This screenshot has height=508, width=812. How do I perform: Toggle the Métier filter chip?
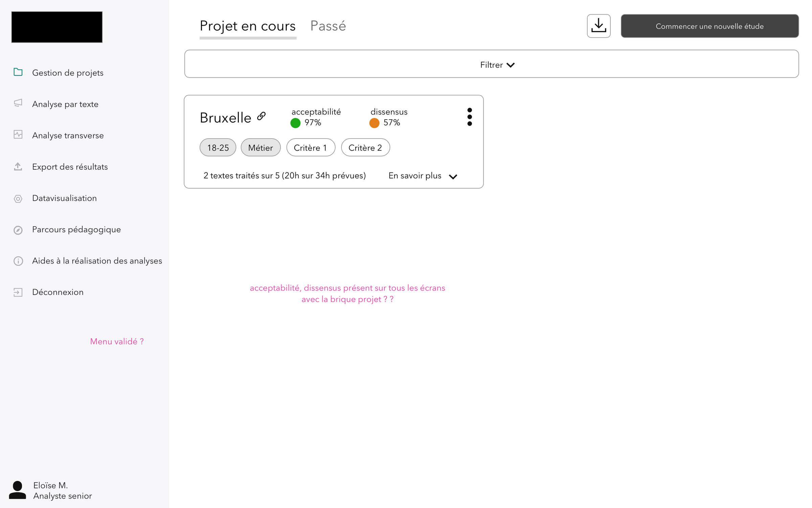(x=260, y=148)
